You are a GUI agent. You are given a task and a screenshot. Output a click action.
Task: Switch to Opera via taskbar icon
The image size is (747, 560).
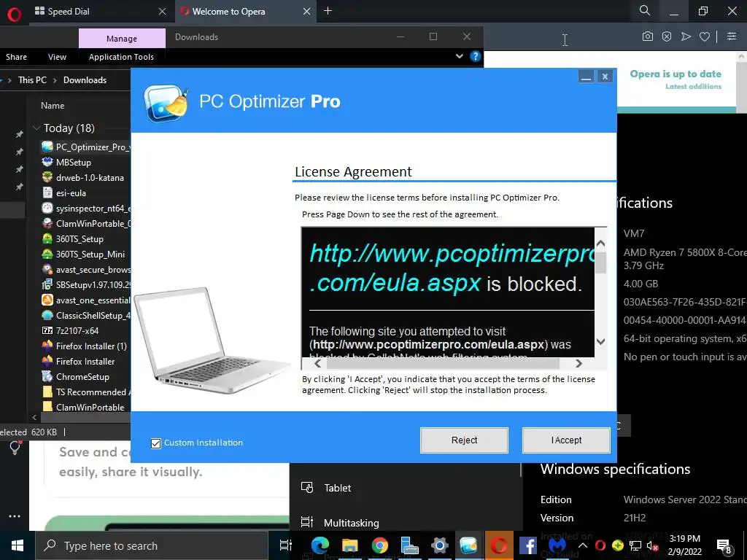pyautogui.click(x=499, y=545)
